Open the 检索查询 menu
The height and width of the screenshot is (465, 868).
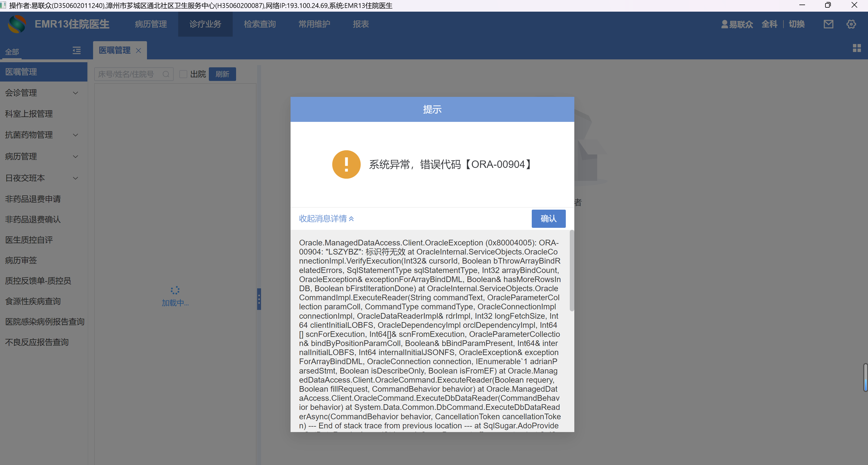(260, 24)
